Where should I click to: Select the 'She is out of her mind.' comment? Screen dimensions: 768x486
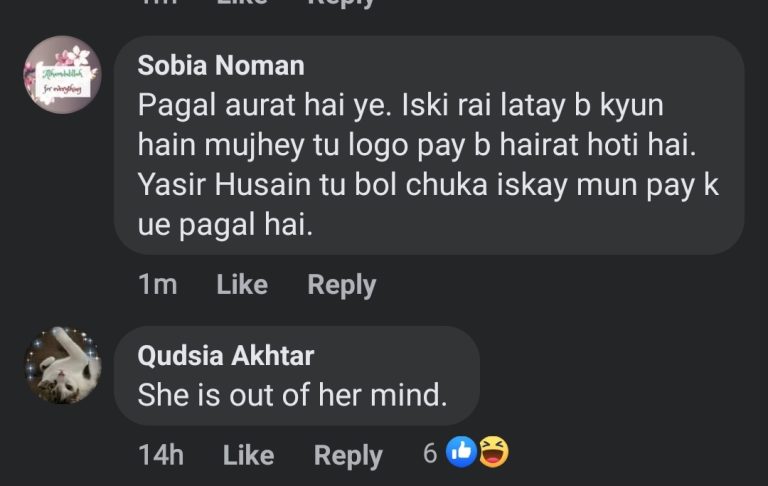click(292, 394)
